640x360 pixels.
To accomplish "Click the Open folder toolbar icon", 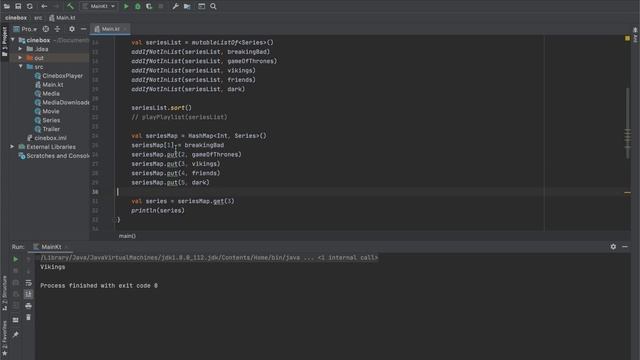I will click(7, 6).
